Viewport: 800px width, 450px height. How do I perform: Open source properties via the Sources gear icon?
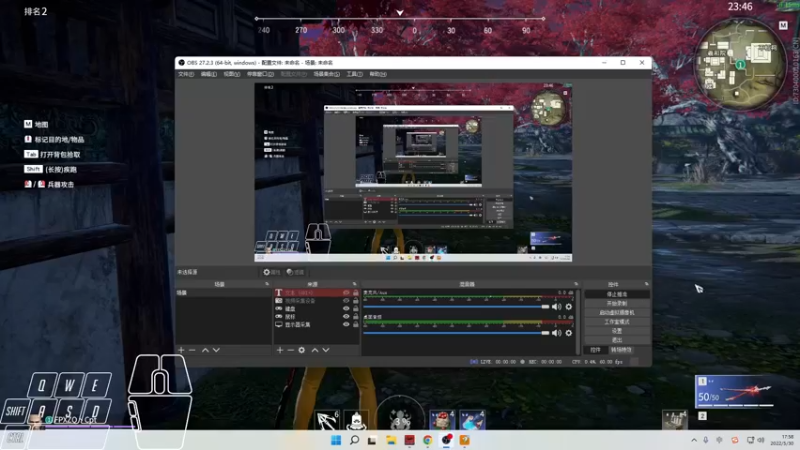tap(302, 350)
